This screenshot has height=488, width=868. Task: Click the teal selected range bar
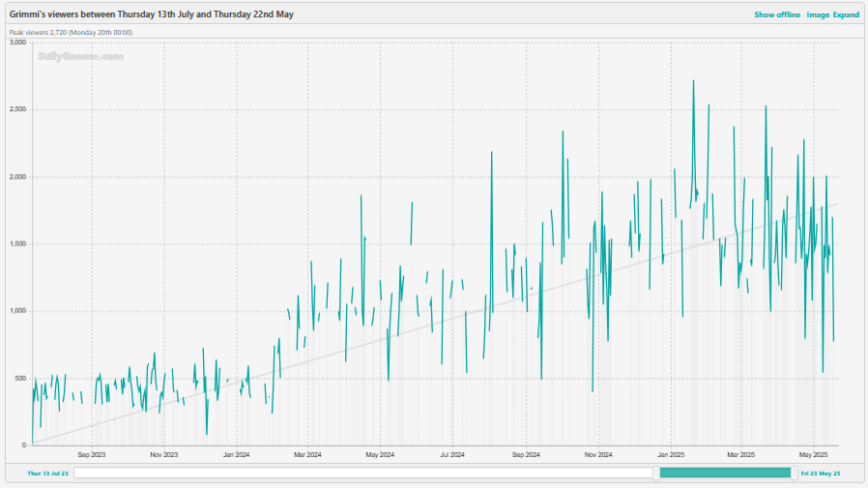click(x=725, y=473)
